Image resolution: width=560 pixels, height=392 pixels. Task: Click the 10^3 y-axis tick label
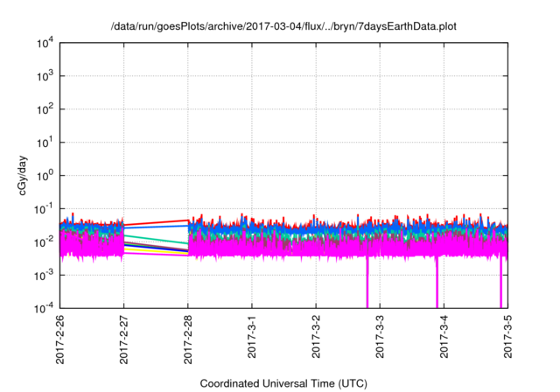click(x=45, y=76)
